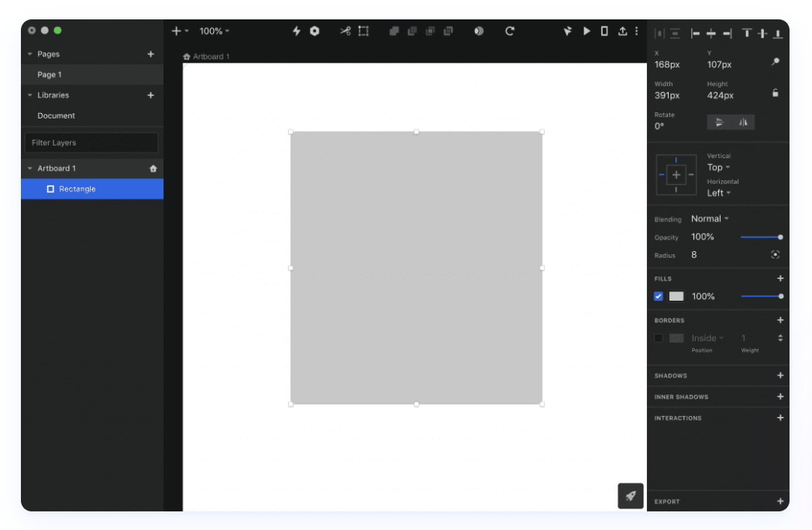
Task: Collapse the Pages section arrow
Action: [x=30, y=54]
